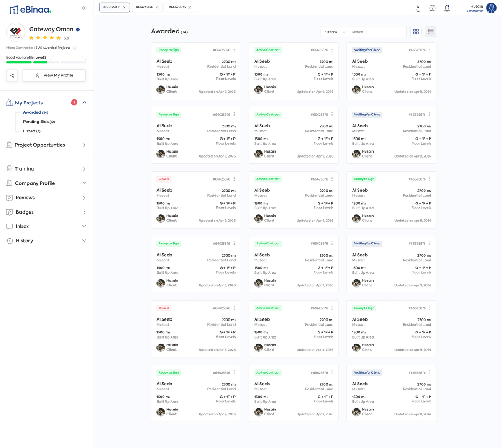This screenshot has width=502, height=448.
Task: Click the Micro Contractor 3/5 Awarded Projects text
Action: (38, 48)
